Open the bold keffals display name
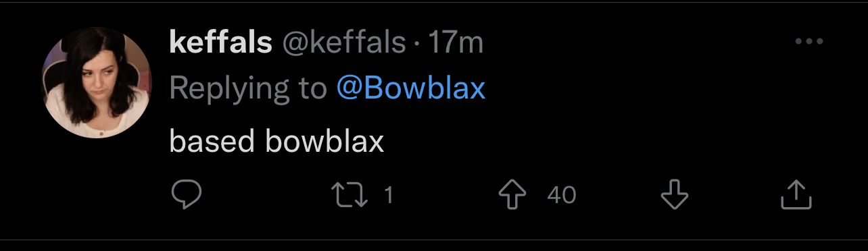This screenshot has width=868, height=251. [x=220, y=43]
